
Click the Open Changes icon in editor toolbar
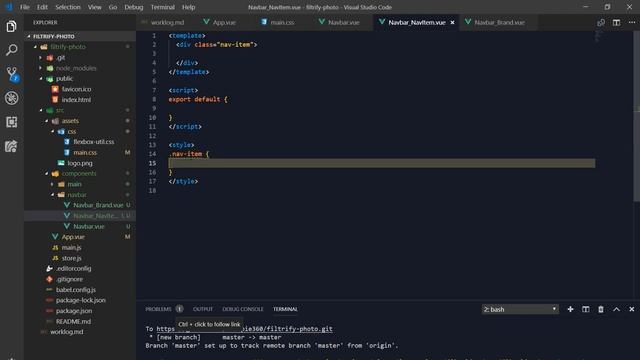[x=601, y=22]
